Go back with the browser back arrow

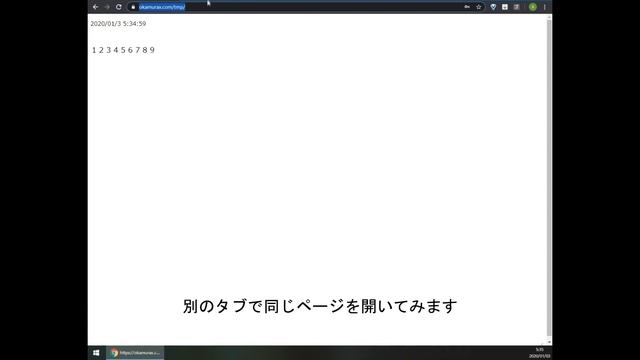pos(96,7)
